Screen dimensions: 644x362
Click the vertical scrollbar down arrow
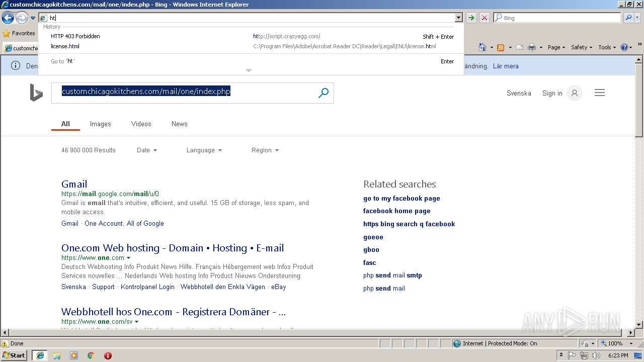[x=639, y=325]
